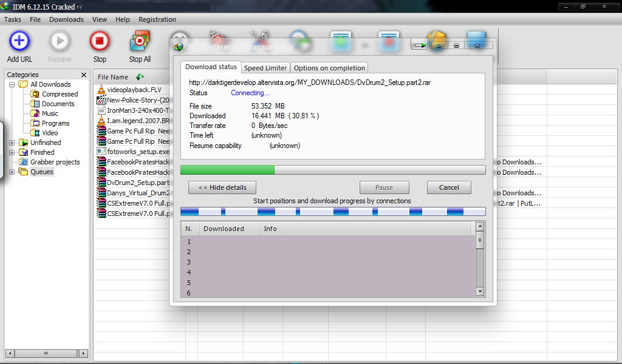Click the Pause button
Image resolution: width=622 pixels, height=364 pixels.
(384, 187)
